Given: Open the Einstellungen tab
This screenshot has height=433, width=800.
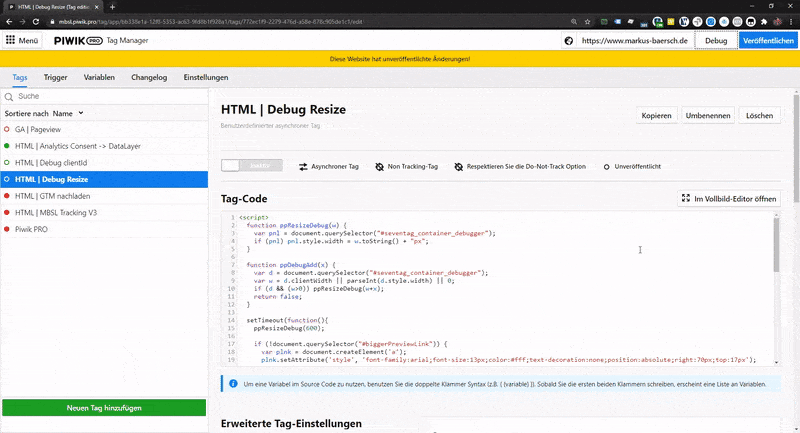Looking at the screenshot, I should coord(206,78).
